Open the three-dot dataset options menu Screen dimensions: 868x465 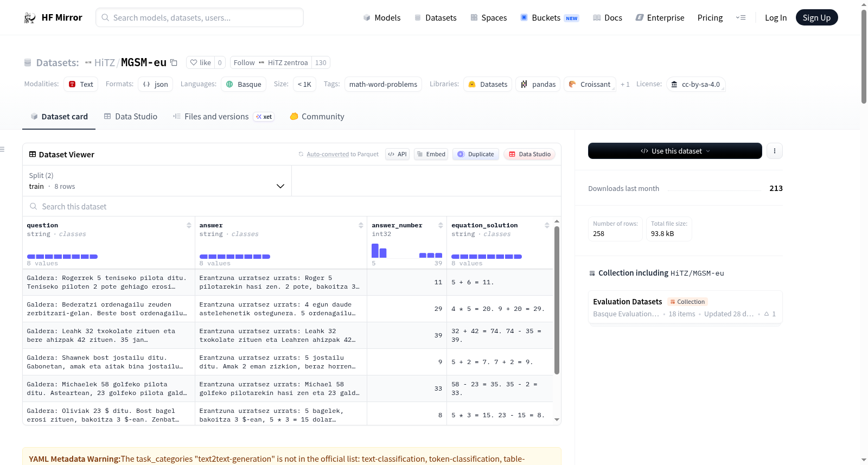click(775, 151)
